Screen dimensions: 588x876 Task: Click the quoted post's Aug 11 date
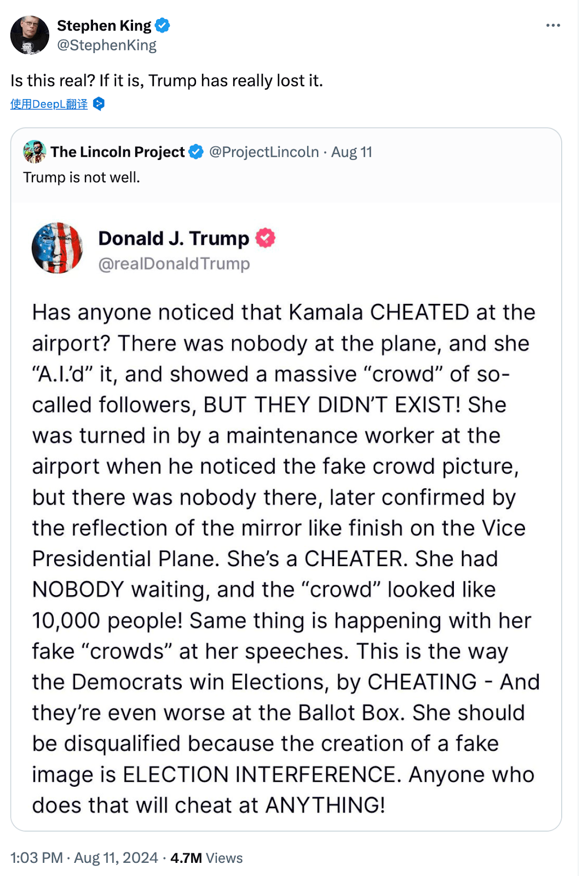pos(351,152)
